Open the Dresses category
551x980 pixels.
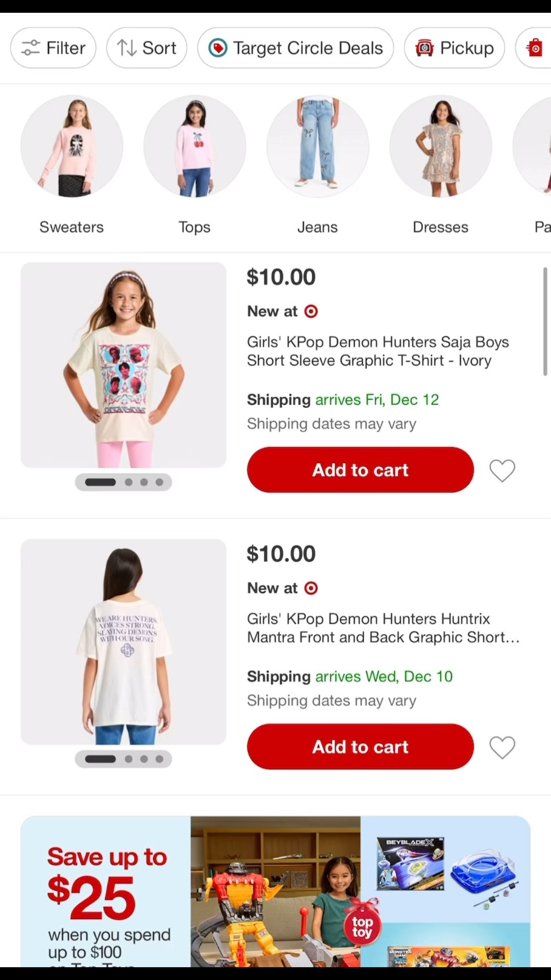tap(440, 146)
